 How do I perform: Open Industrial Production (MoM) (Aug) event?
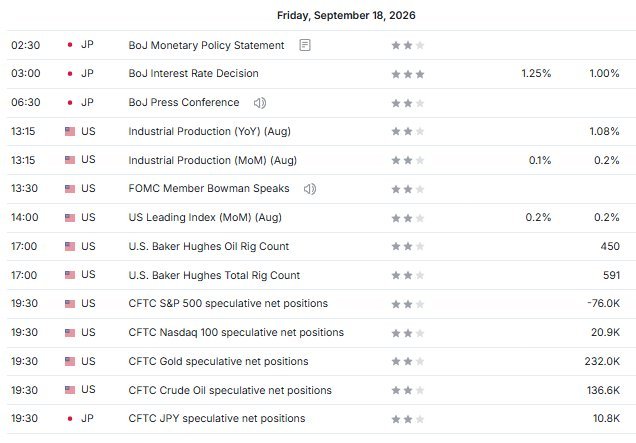[x=213, y=160]
